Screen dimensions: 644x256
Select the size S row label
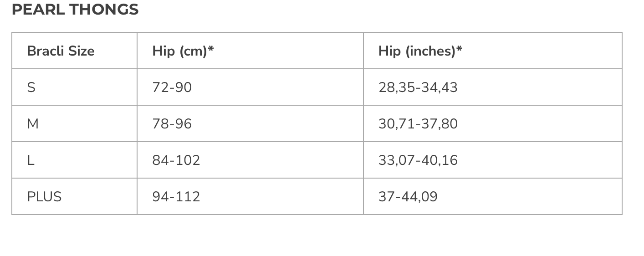point(31,87)
